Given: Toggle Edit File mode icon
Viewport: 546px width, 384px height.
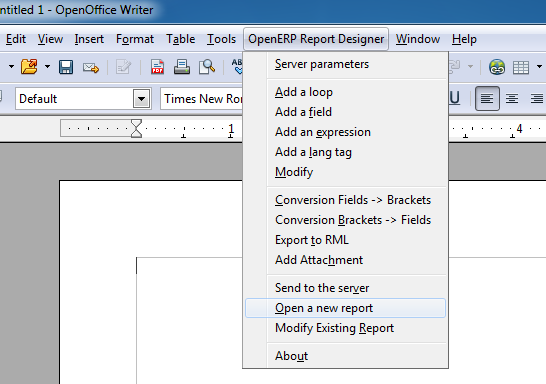Looking at the screenshot, I should (123, 67).
